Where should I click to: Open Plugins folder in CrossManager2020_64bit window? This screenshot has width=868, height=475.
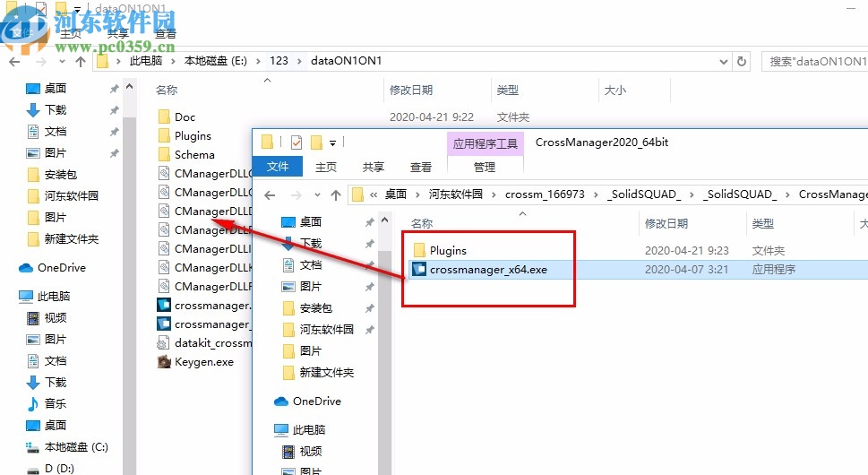pos(440,250)
